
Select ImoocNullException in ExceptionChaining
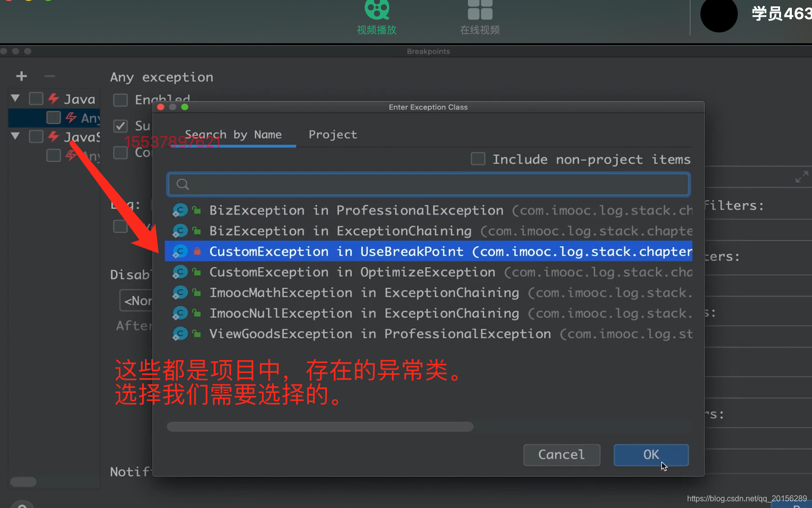tap(429, 313)
